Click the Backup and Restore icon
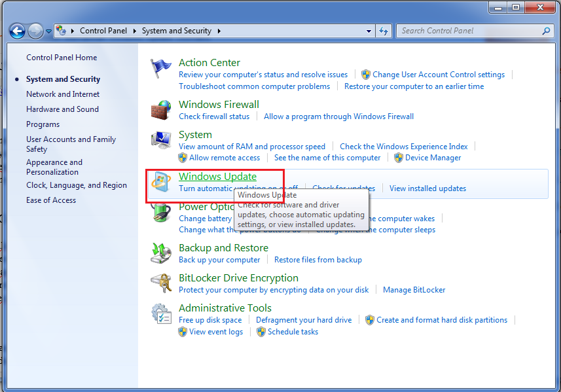561x392 pixels. (160, 253)
